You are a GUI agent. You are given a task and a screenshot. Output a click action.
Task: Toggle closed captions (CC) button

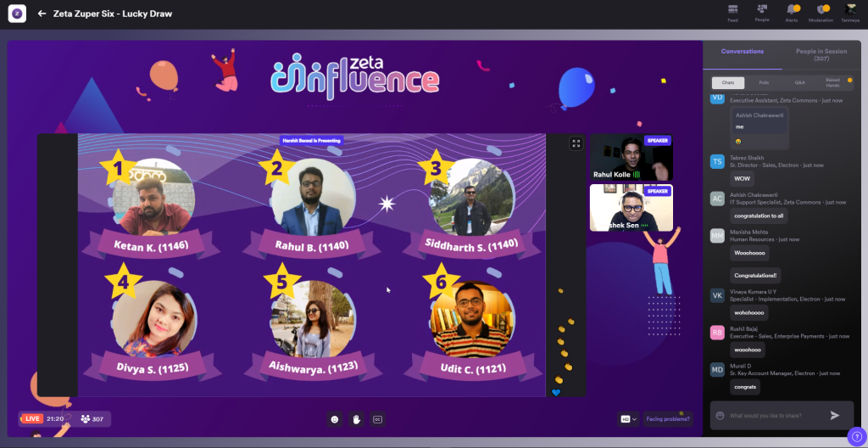click(377, 420)
